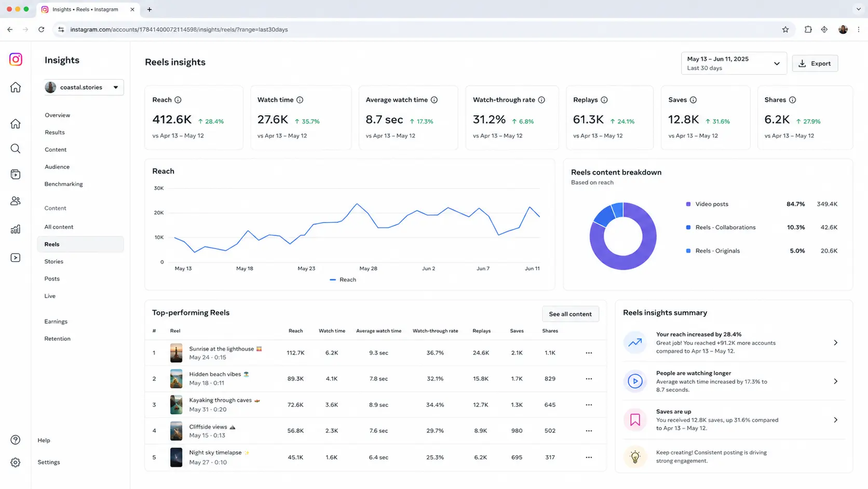Open the Reels sidebar icon
This screenshot has height=489, width=868.
(x=16, y=175)
